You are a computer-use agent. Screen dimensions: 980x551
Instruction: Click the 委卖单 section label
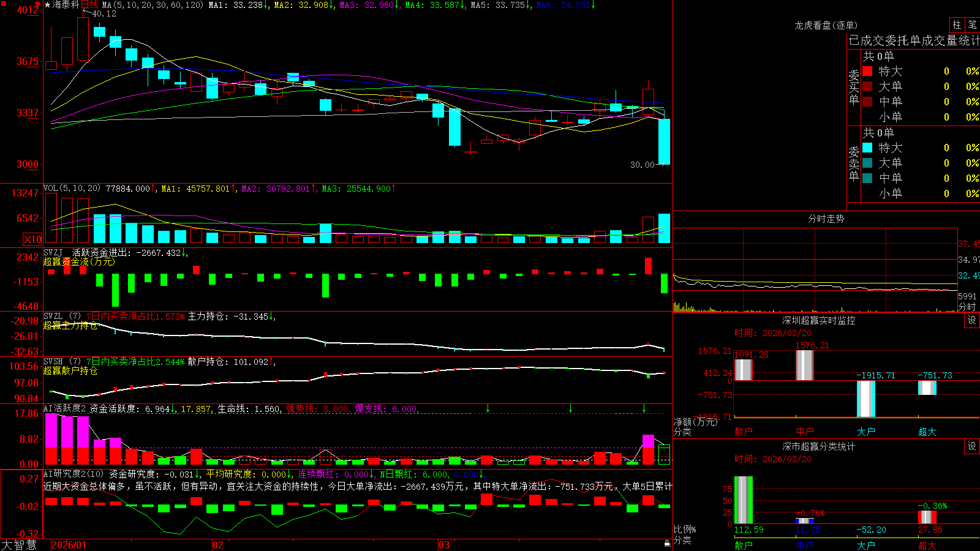coord(854,164)
